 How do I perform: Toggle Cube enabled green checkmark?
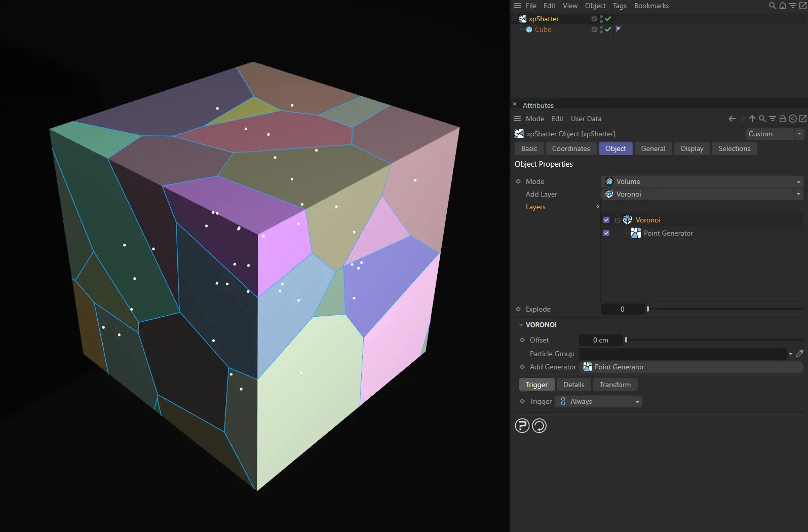click(x=608, y=29)
